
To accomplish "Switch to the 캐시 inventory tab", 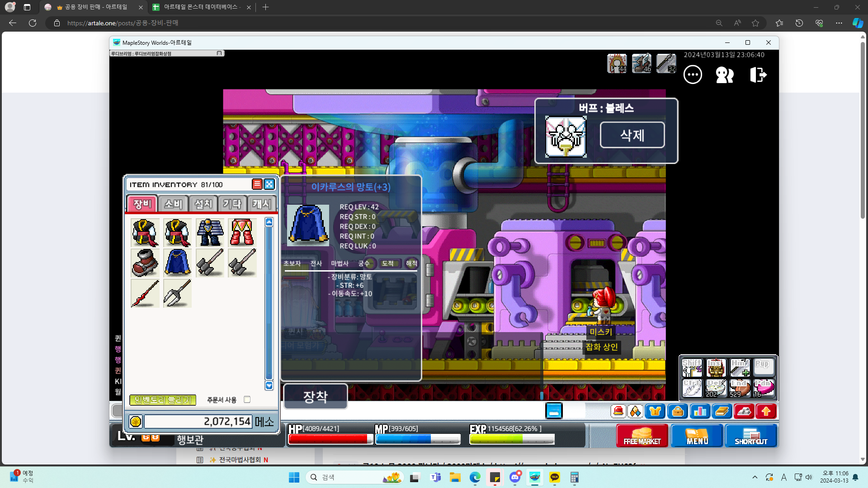I will (262, 204).
